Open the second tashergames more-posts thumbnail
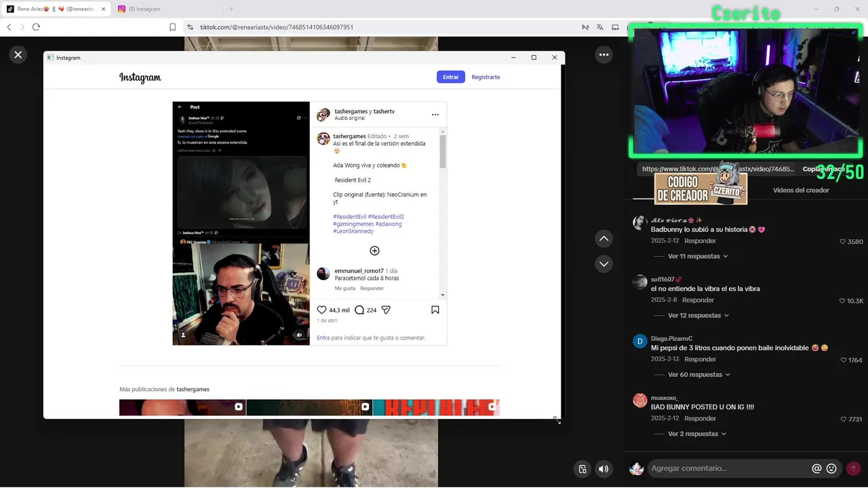This screenshot has height=488, width=868. [309, 407]
